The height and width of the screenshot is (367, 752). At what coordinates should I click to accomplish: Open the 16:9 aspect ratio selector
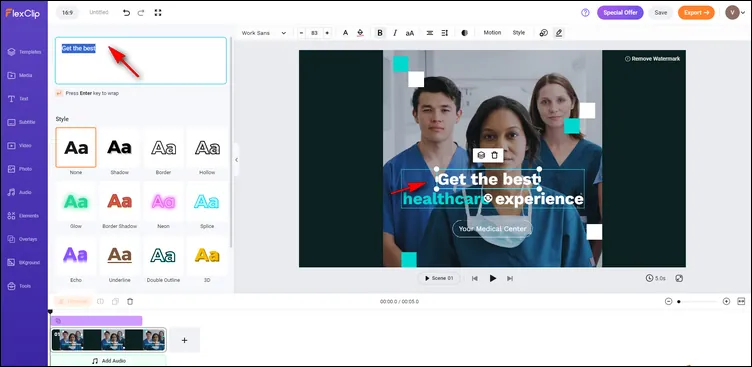coord(67,12)
